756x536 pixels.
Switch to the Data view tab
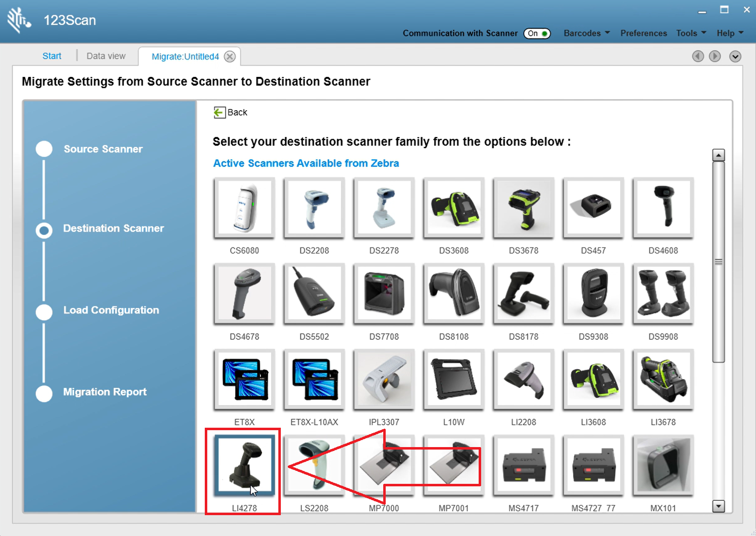pyautogui.click(x=106, y=56)
